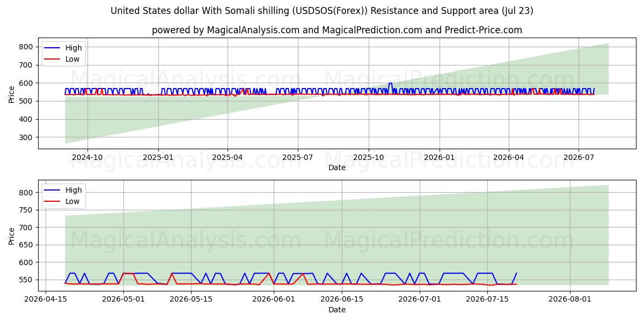Click the 2026-07-01 date tick label
Screen dimensions: 644x322
419,299
